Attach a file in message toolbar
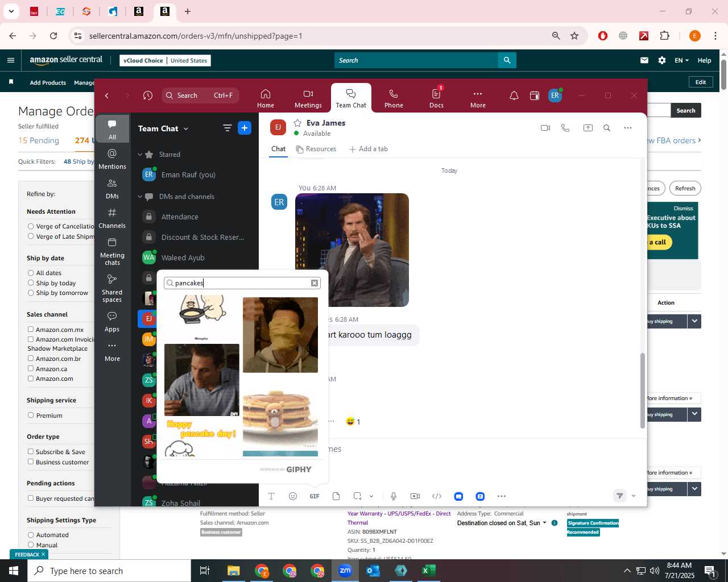The height and width of the screenshot is (582, 728). [x=336, y=496]
